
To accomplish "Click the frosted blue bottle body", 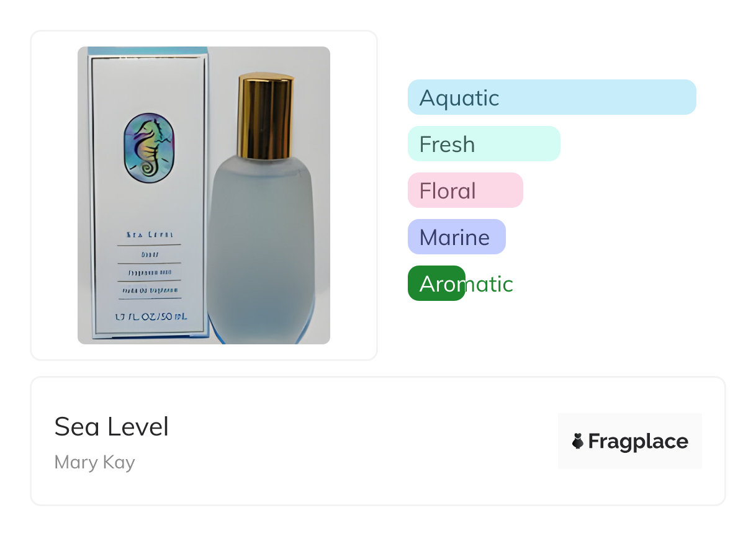I will tap(261, 248).
